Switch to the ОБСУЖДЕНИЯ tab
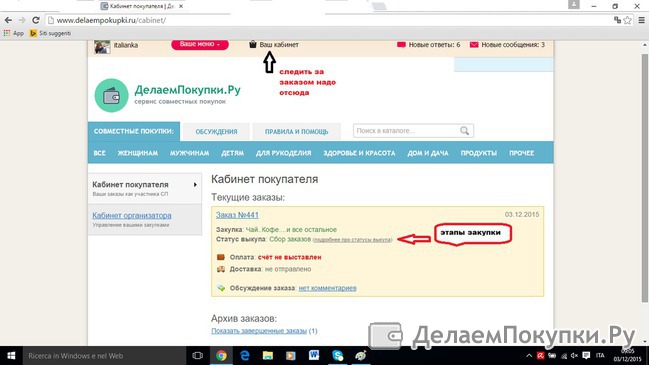This screenshot has width=649, height=365. pos(216,132)
